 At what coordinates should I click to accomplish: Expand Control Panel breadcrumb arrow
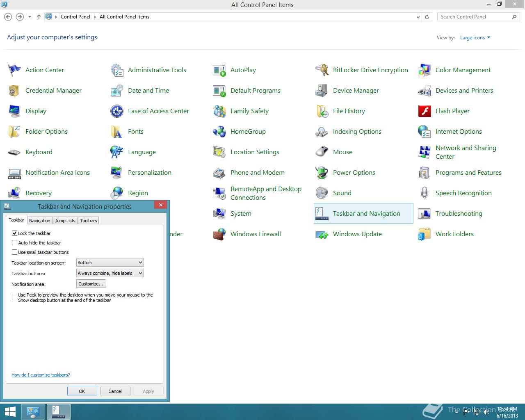[x=95, y=17]
